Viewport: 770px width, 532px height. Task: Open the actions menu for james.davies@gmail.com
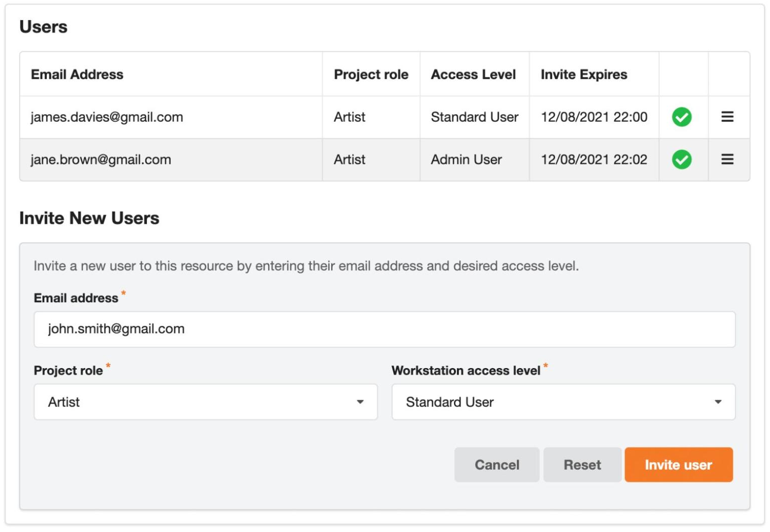click(x=727, y=117)
